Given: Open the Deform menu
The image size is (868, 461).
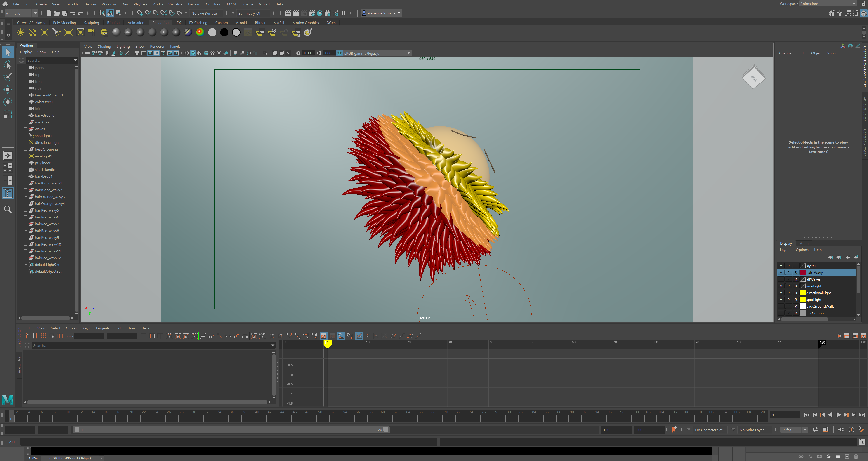Looking at the screenshot, I should [194, 4].
